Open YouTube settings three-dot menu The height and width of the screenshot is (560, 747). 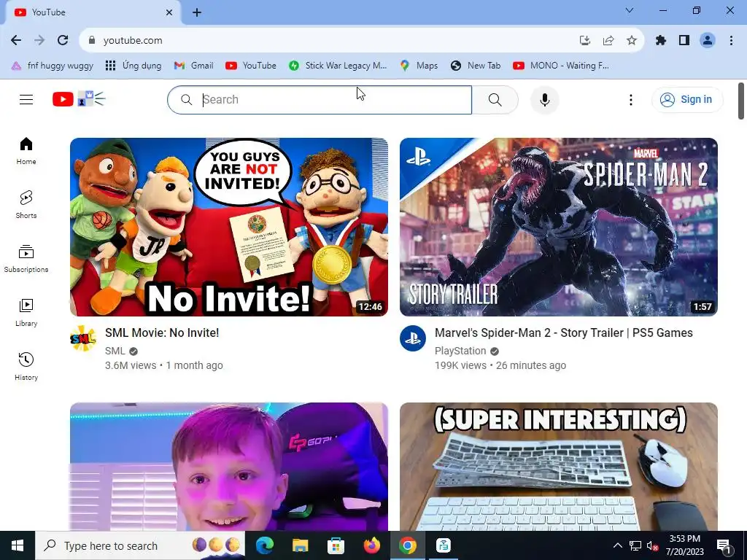pos(631,99)
